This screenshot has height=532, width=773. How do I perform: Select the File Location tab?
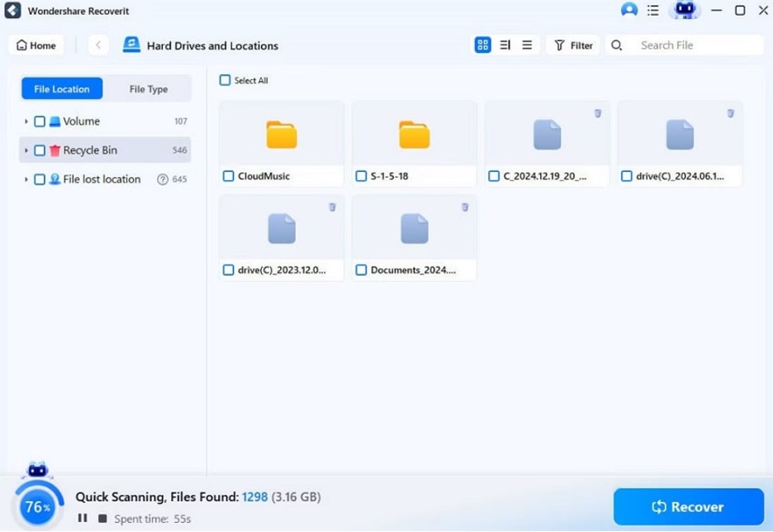click(x=62, y=88)
